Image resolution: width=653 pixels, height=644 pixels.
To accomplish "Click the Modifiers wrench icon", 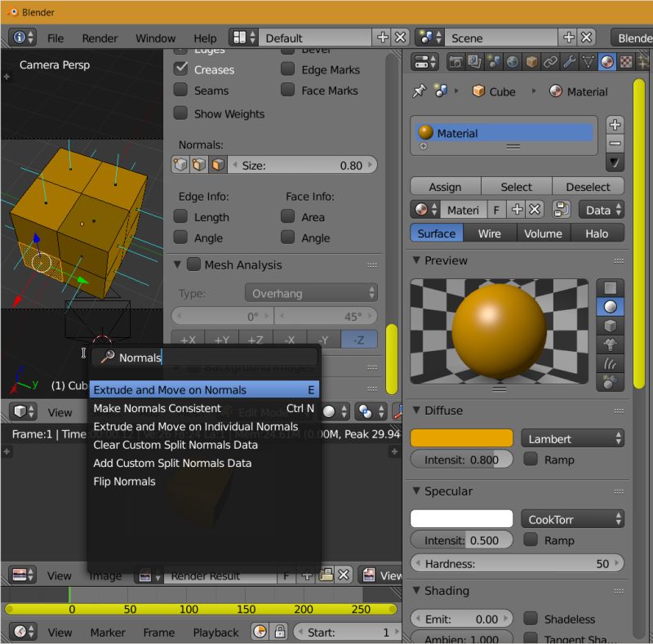I will pyautogui.click(x=571, y=61).
